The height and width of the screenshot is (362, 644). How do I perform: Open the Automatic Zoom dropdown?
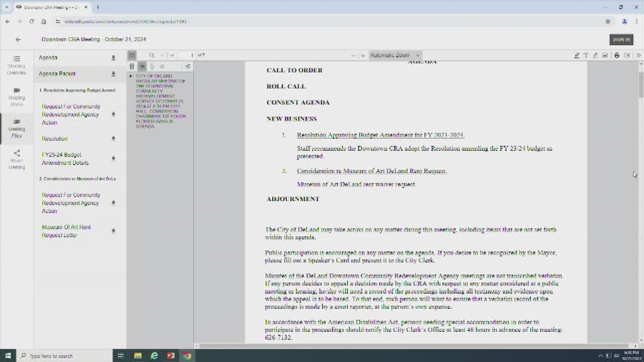pyautogui.click(x=395, y=55)
